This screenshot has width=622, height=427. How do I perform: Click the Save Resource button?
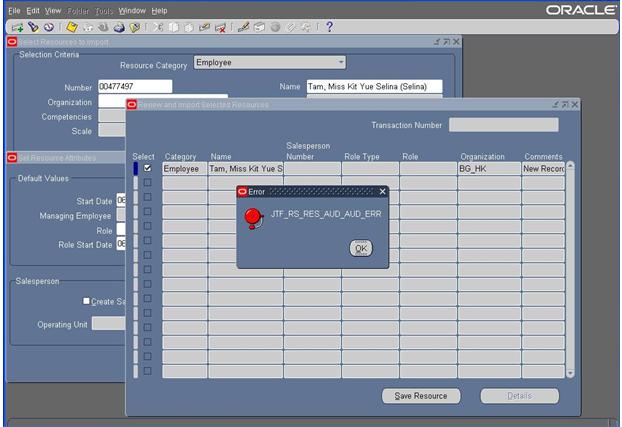click(421, 396)
